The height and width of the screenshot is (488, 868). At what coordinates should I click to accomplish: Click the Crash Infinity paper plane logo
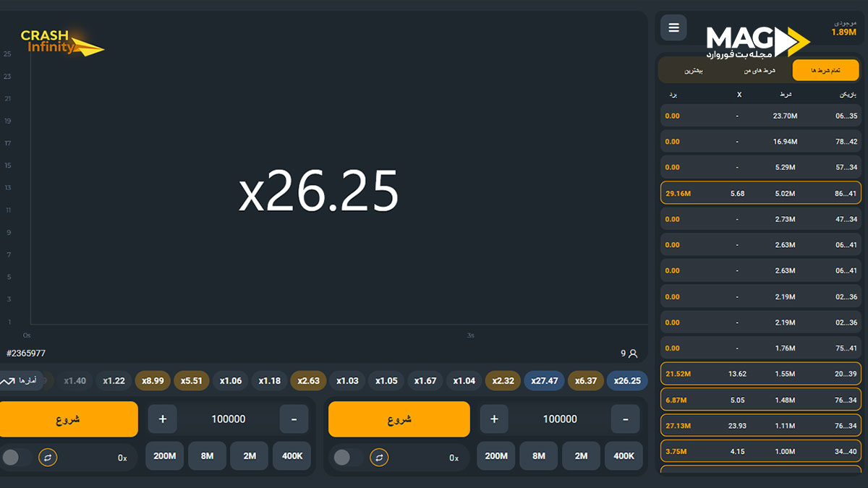pos(62,43)
